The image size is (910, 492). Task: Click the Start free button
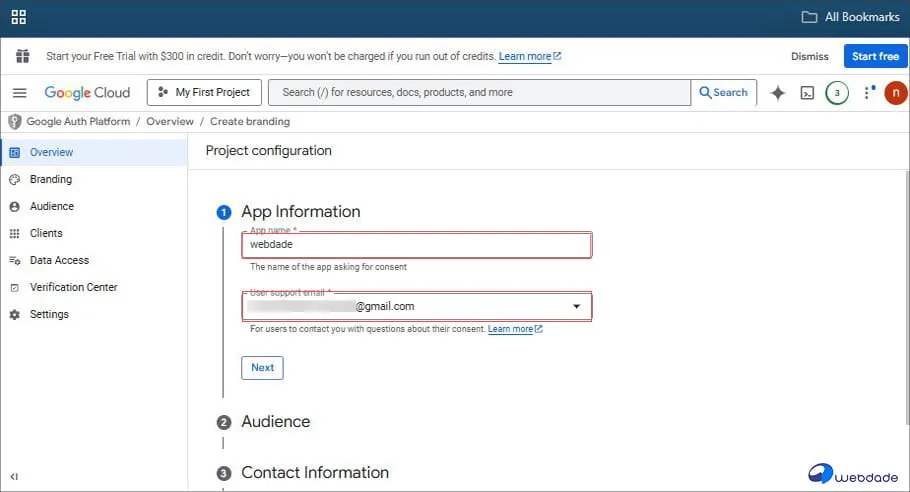click(x=875, y=57)
